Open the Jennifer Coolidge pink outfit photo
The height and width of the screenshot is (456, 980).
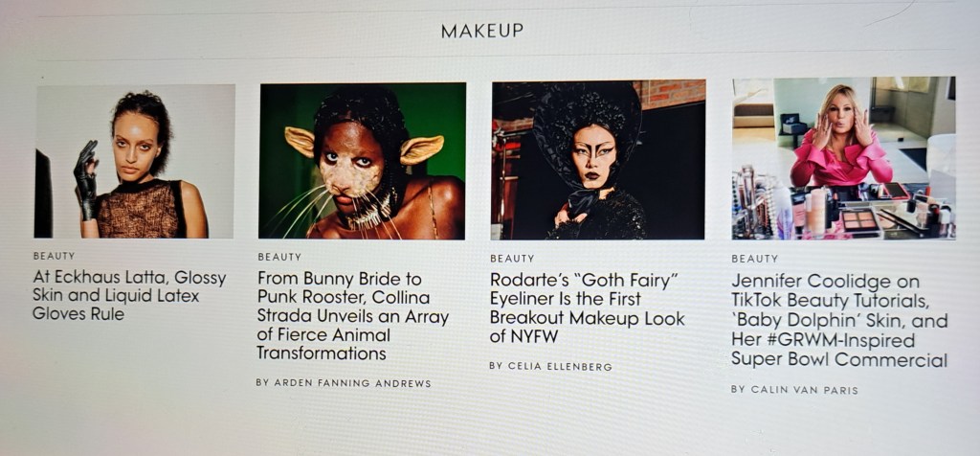click(x=844, y=158)
